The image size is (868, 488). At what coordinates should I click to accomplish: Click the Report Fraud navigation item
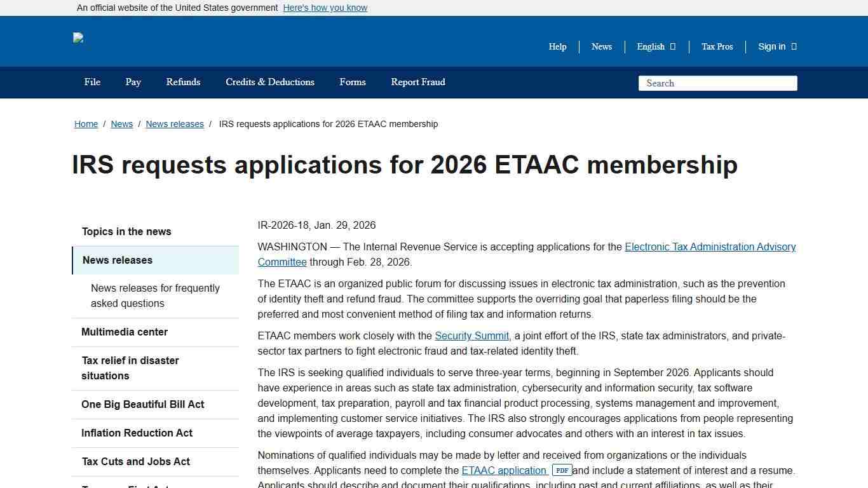click(x=417, y=82)
